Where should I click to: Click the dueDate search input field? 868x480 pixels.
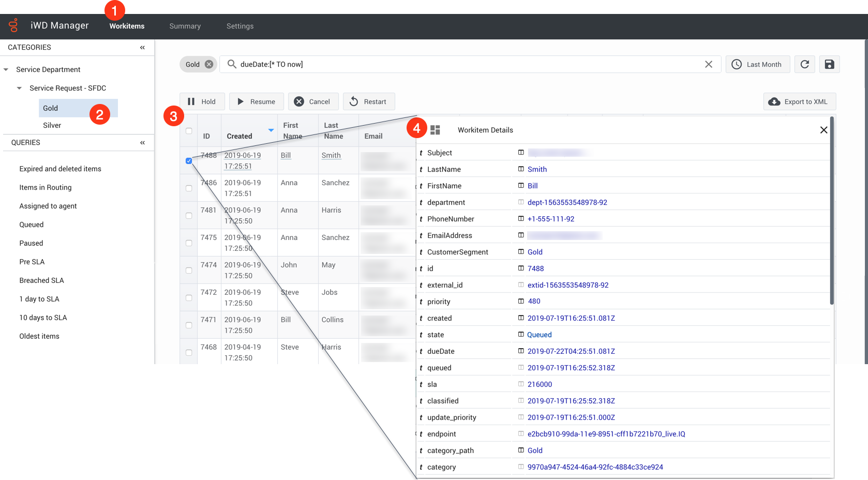tap(466, 64)
